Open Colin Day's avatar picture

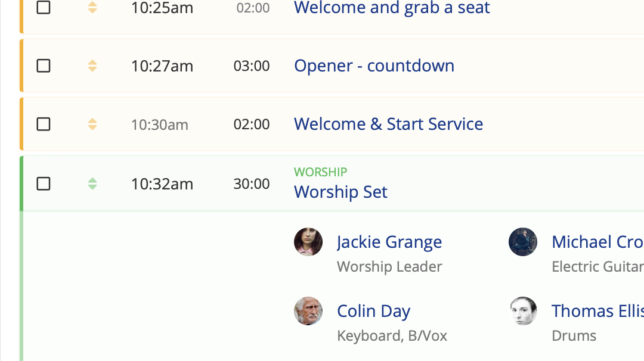point(308,311)
